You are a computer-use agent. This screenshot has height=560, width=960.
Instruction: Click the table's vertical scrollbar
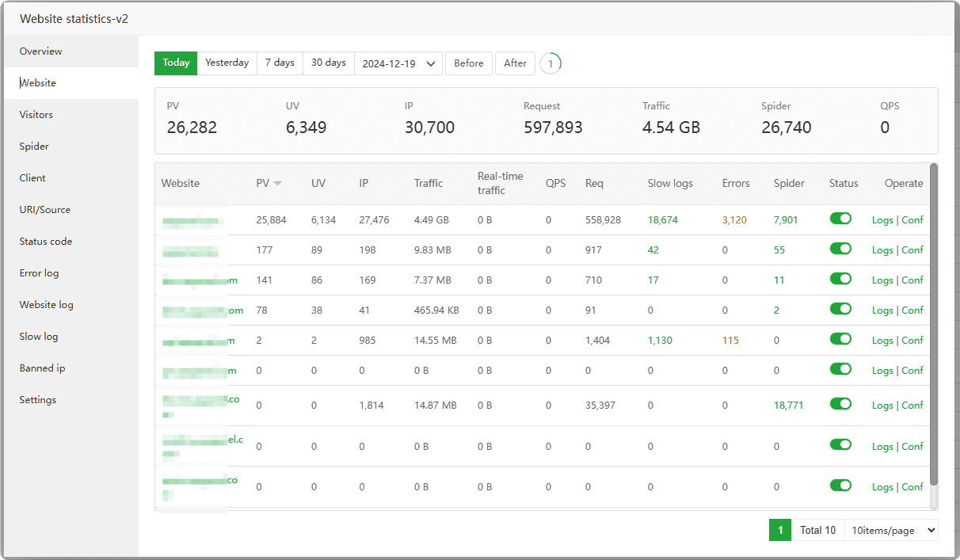point(933,325)
